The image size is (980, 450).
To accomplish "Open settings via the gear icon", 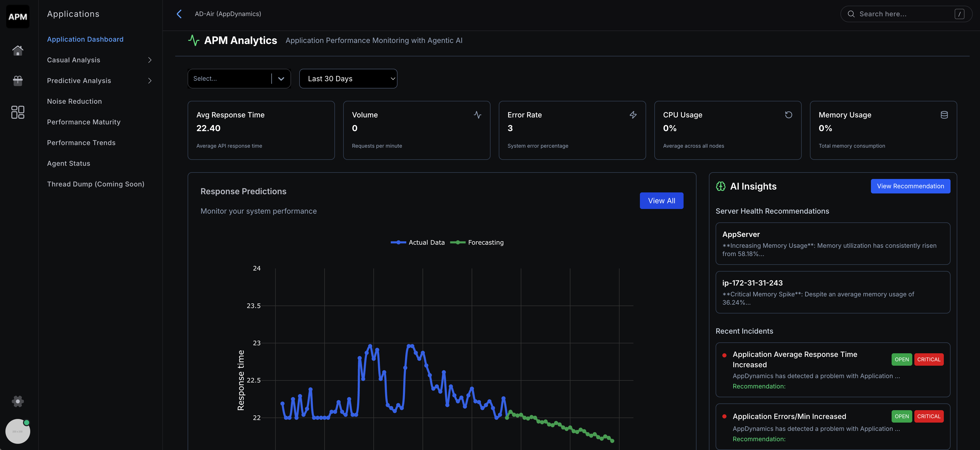I will coord(18,401).
